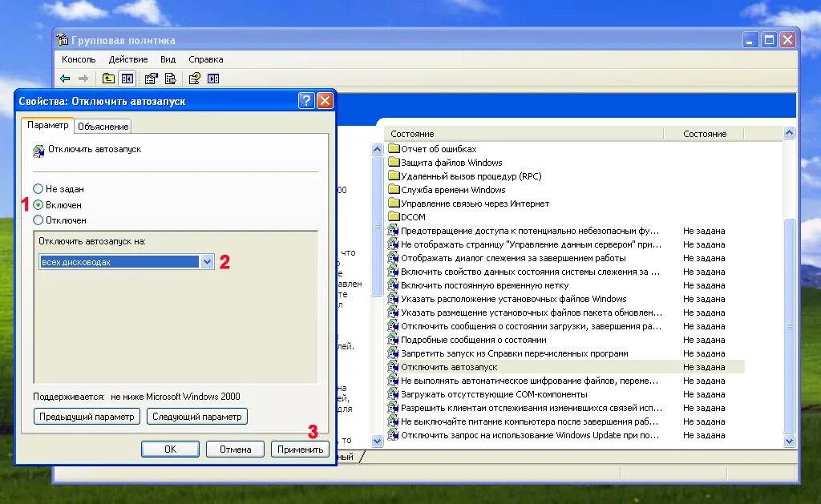The width and height of the screenshot is (821, 504).
Task: Click the narrow second Состояние column header
Action: click(x=704, y=134)
